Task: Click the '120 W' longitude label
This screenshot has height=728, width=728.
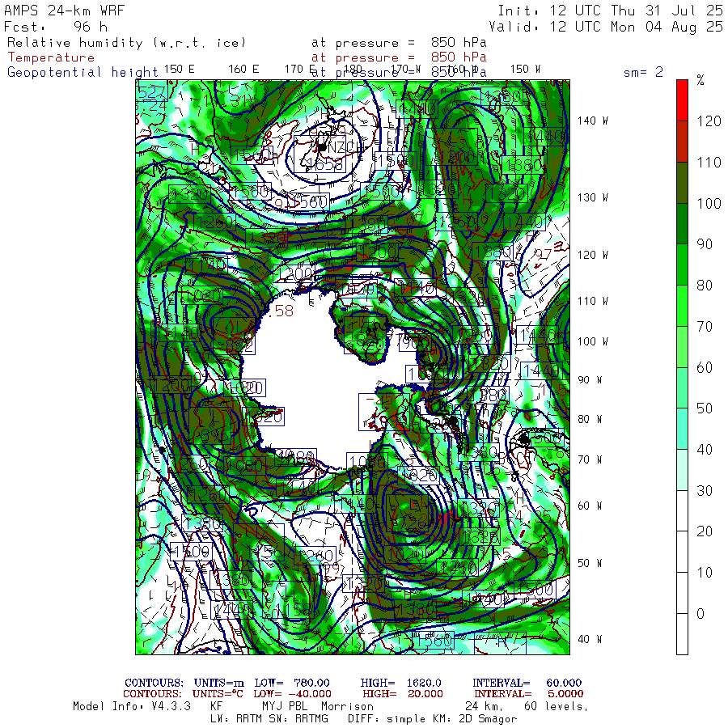Action: [x=592, y=255]
